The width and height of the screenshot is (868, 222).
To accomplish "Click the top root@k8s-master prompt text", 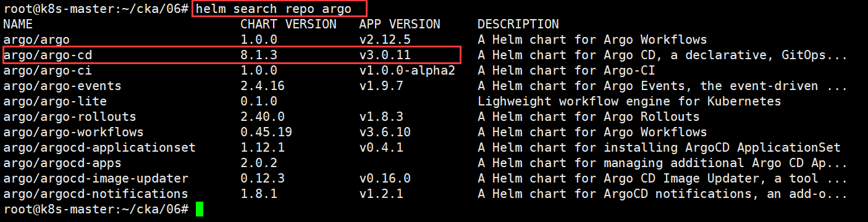I will tap(96, 9).
